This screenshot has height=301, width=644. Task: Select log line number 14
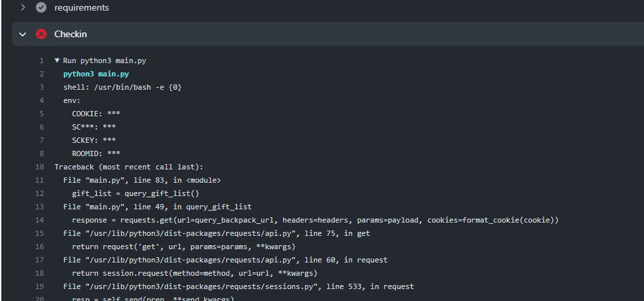[40, 220]
